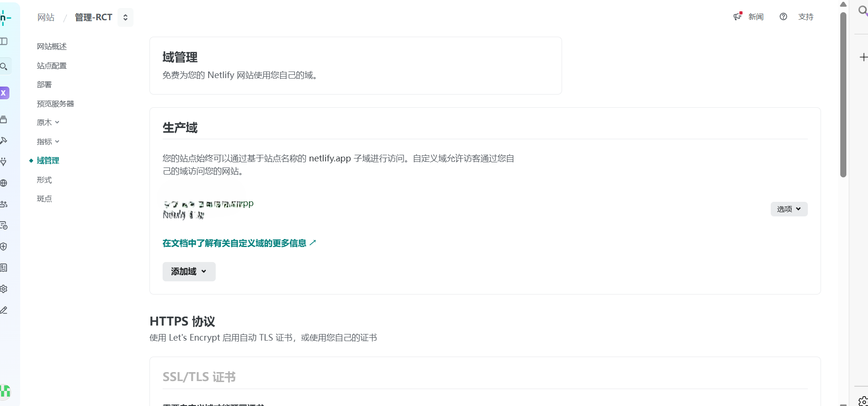Open 形式 menu item
Viewport: 868px width, 406px height.
[44, 180]
